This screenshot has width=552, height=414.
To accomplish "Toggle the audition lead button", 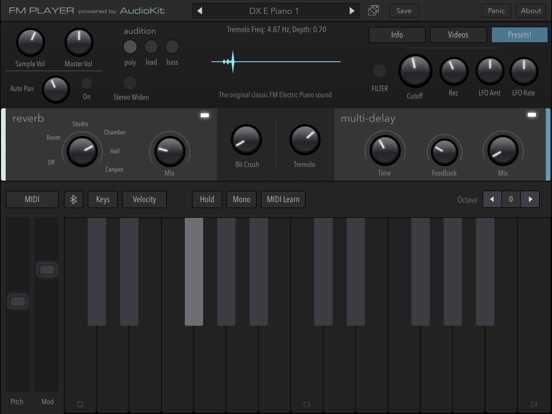I will pyautogui.click(x=151, y=46).
